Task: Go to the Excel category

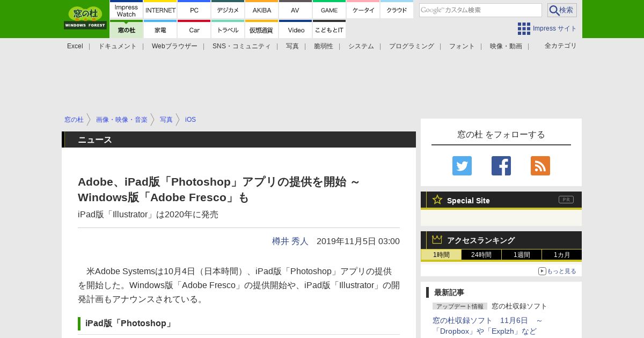Action: [75, 46]
